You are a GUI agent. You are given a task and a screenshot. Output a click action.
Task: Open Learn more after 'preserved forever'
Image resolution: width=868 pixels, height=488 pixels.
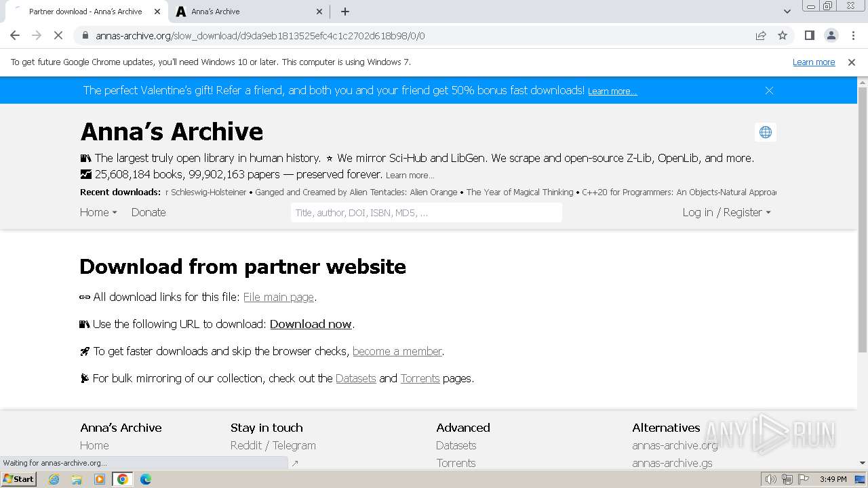[x=410, y=175]
